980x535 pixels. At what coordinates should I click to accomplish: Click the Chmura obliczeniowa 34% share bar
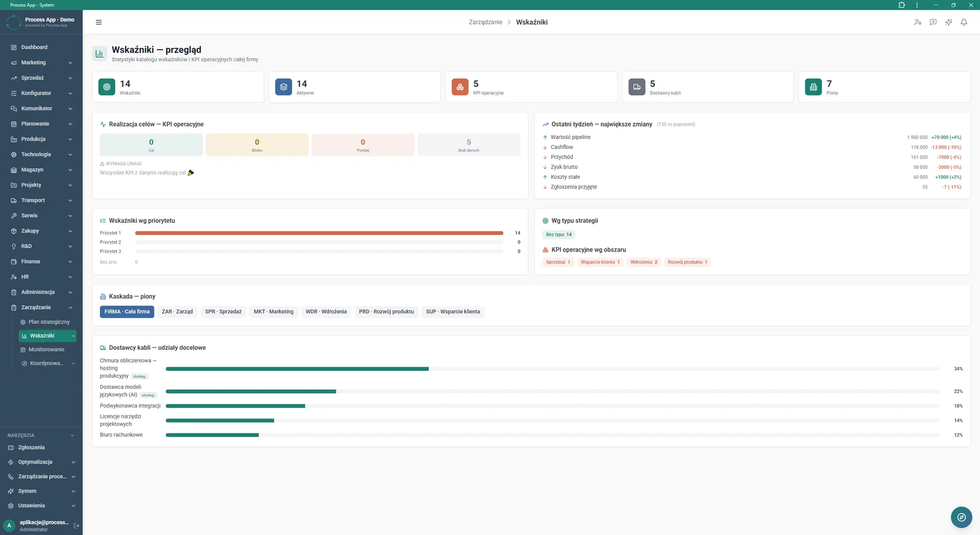[x=552, y=369]
